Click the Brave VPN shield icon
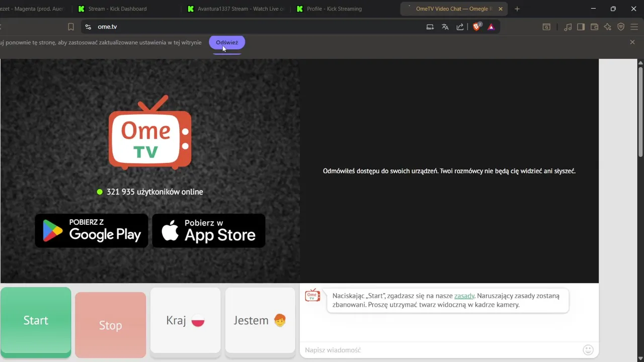Screen dimensions: 644x362 point(621,27)
